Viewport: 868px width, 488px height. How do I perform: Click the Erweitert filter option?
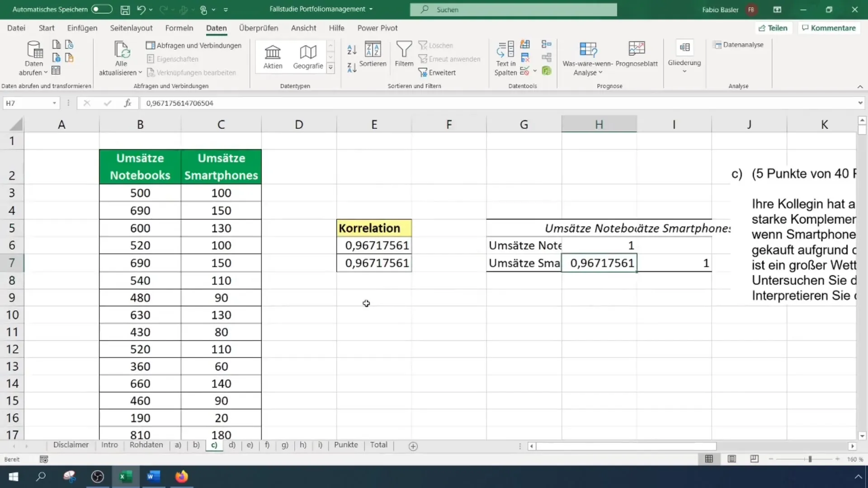click(x=437, y=72)
